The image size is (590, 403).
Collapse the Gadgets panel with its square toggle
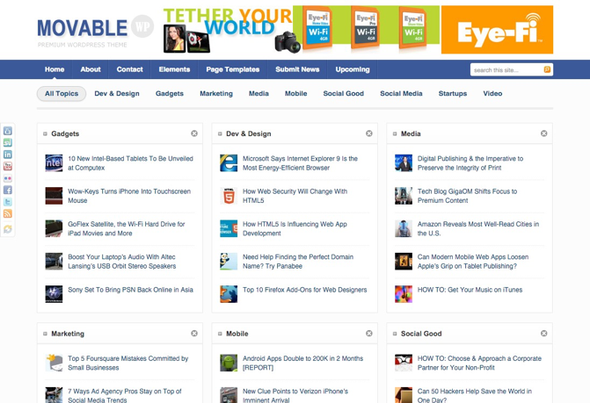coord(45,134)
